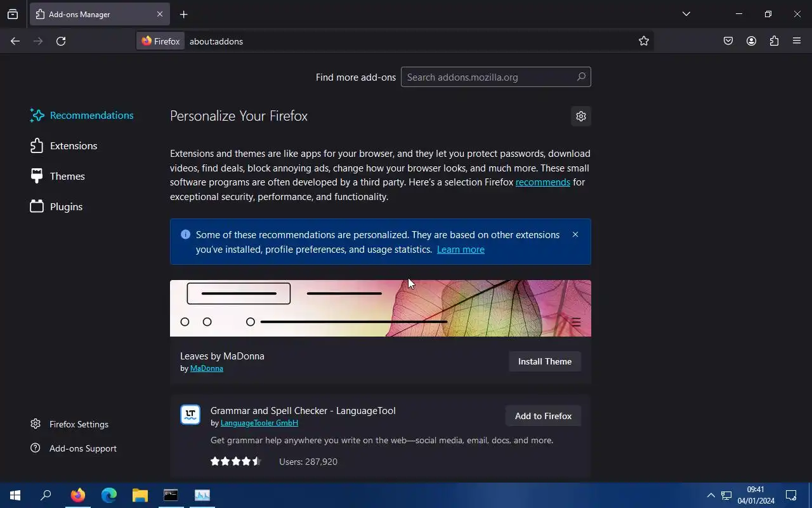Click the info icon in the notice

[x=185, y=234]
